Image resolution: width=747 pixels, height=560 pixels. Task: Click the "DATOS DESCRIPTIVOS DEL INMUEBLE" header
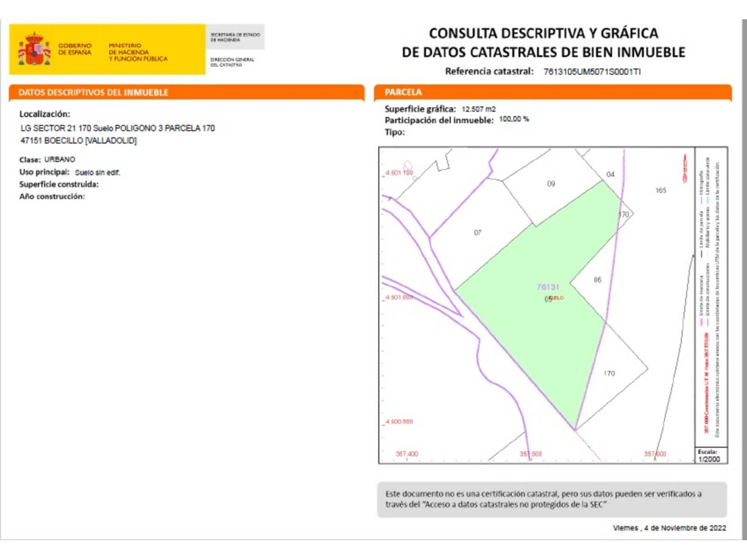(93, 92)
